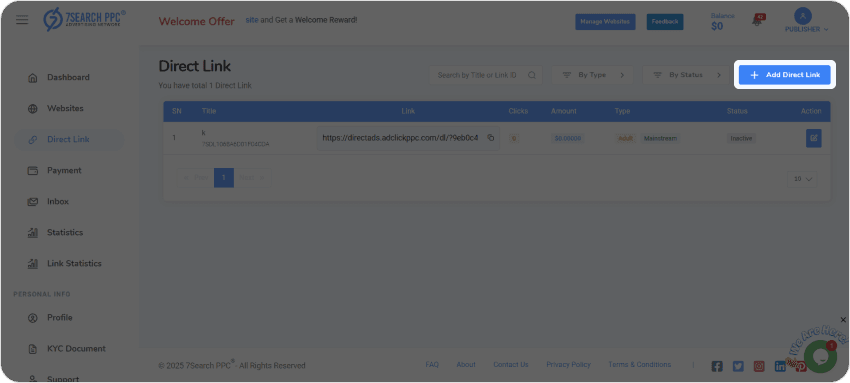Click the Mainstream type tag
The width and height of the screenshot is (850, 383).
pos(660,138)
